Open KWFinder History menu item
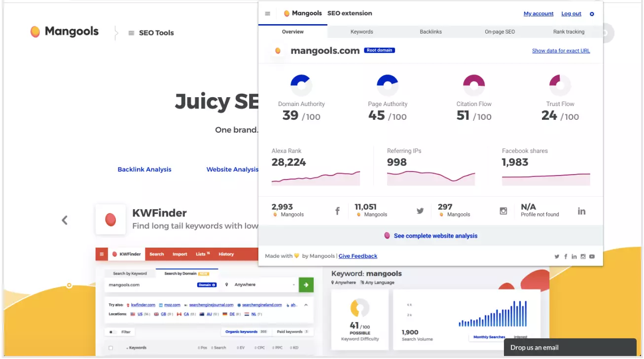 coord(226,254)
